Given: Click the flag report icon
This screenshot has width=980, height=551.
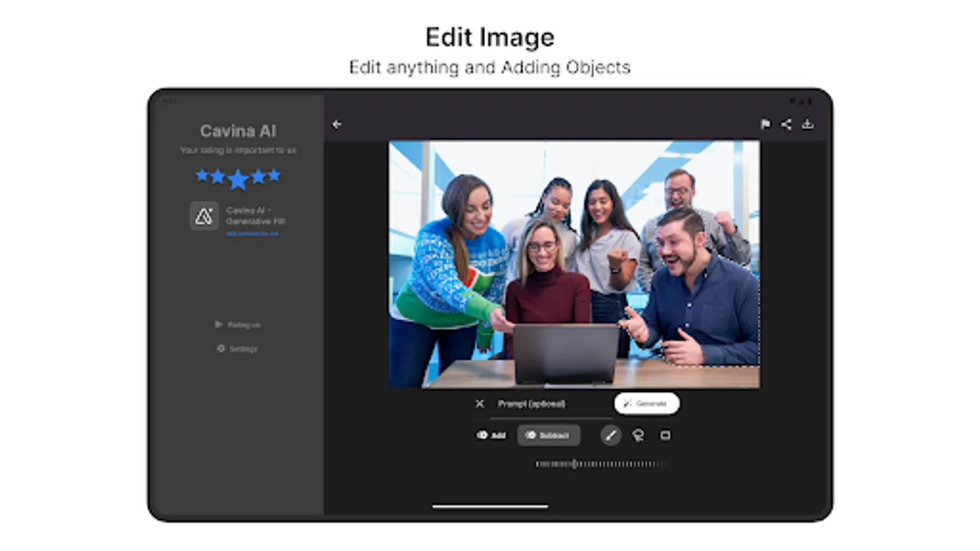Looking at the screenshot, I should click(x=765, y=124).
